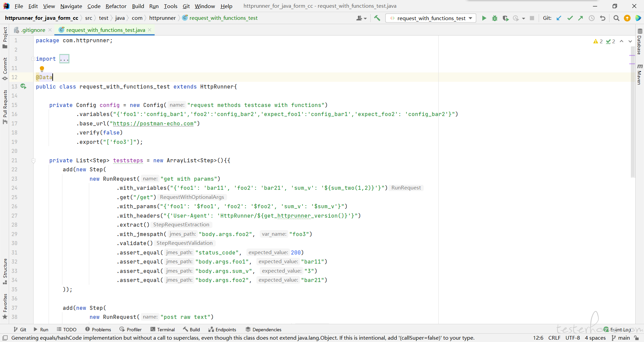
Task: Open the Event Log
Action: click(617, 330)
